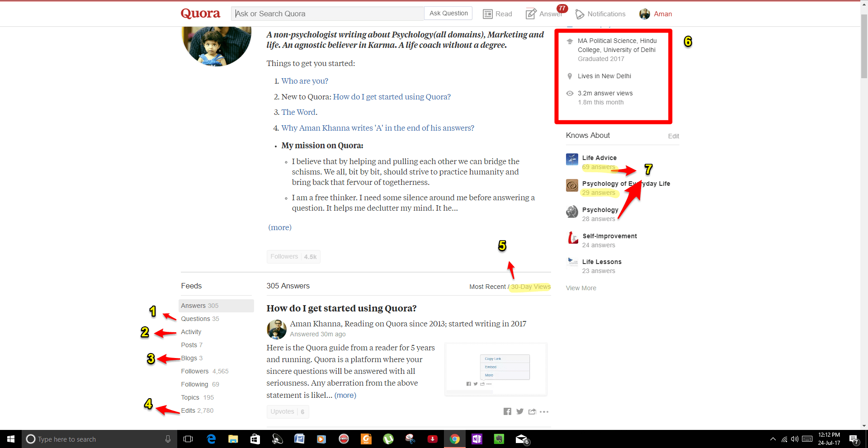Open the volume control in system tray
This screenshot has width=868, height=448.
tap(795, 439)
